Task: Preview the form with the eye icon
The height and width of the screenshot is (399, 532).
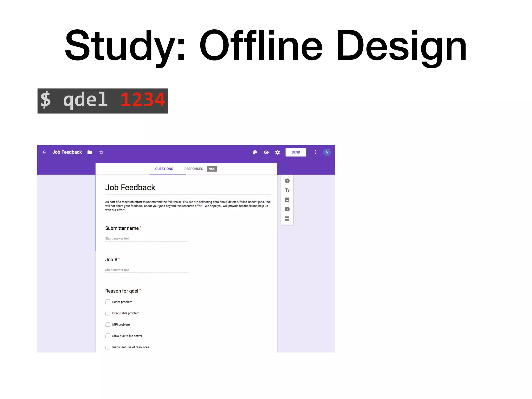Action: pos(266,152)
